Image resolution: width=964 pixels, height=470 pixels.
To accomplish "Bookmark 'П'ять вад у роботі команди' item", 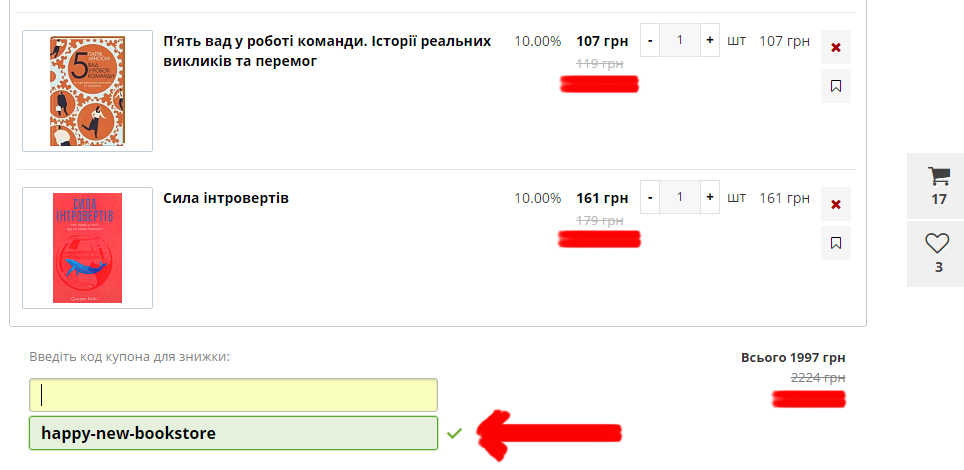I will click(836, 86).
